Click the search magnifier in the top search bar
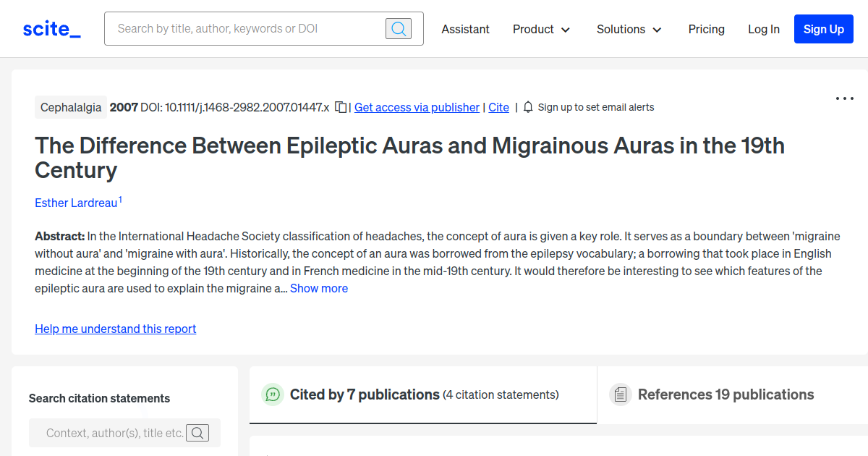 pyautogui.click(x=398, y=28)
